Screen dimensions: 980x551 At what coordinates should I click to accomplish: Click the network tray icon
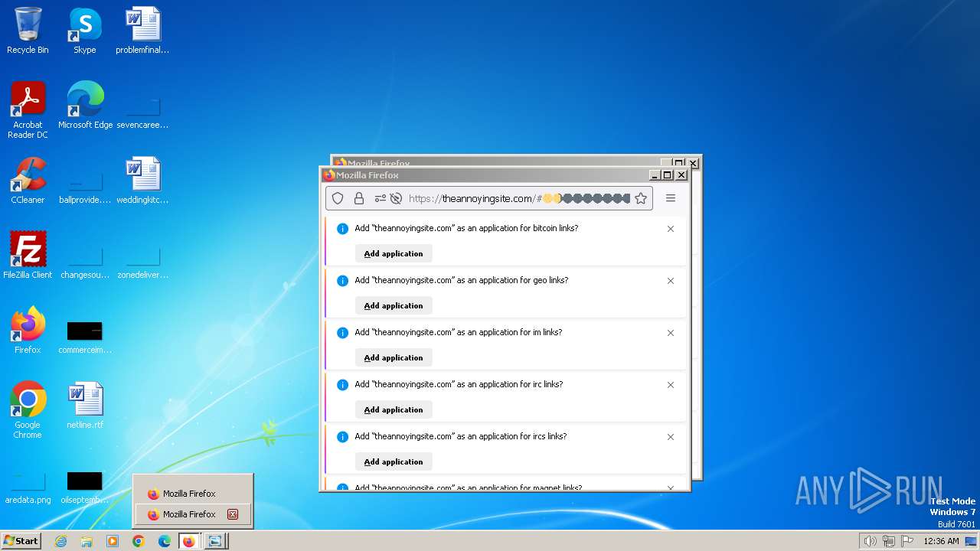(x=889, y=541)
